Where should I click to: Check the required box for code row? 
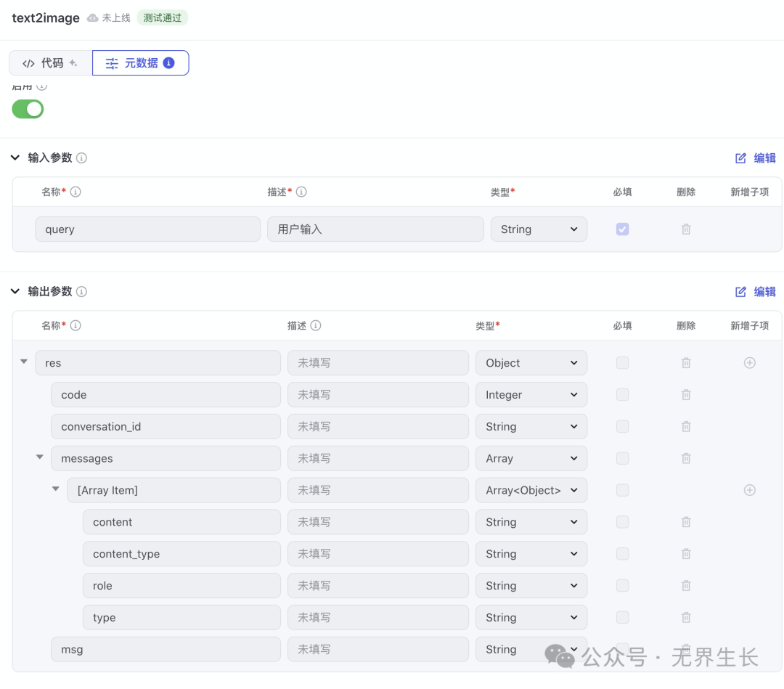coord(622,395)
